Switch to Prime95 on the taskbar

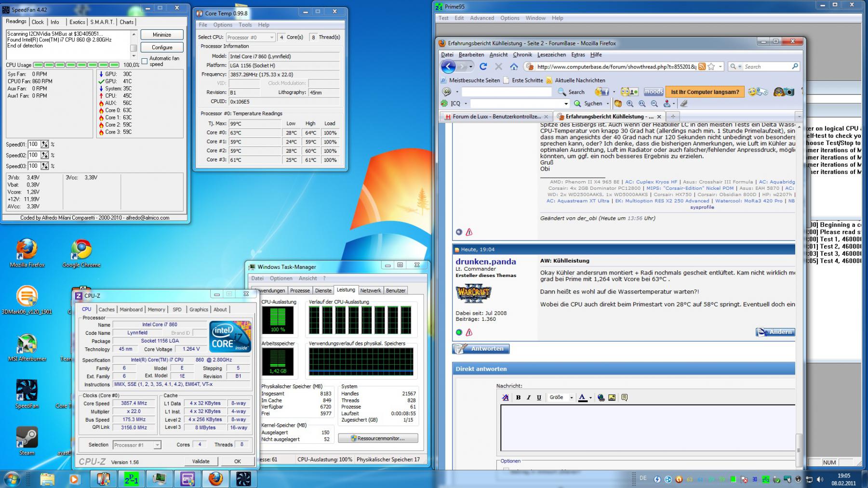coord(131,479)
